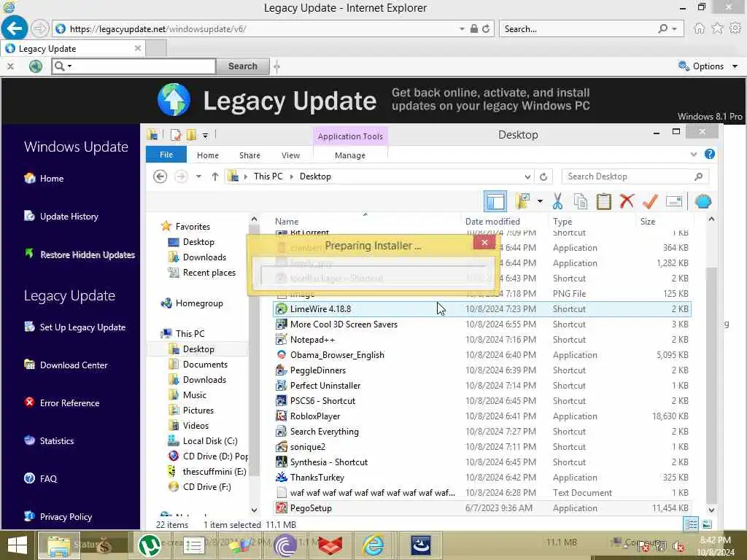Select Obama_Browser_English file
This screenshot has width=747, height=560.
click(481, 355)
